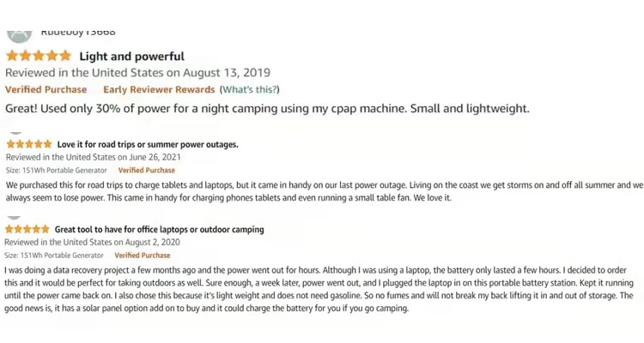Click 'Verified Purchase' on the June 2021 review

click(x=147, y=171)
